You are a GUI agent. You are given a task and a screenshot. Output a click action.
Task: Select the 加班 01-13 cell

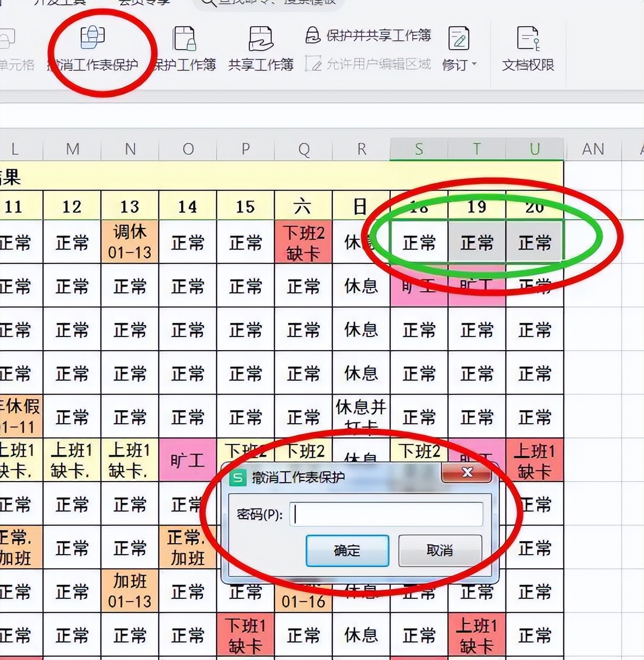point(130,591)
